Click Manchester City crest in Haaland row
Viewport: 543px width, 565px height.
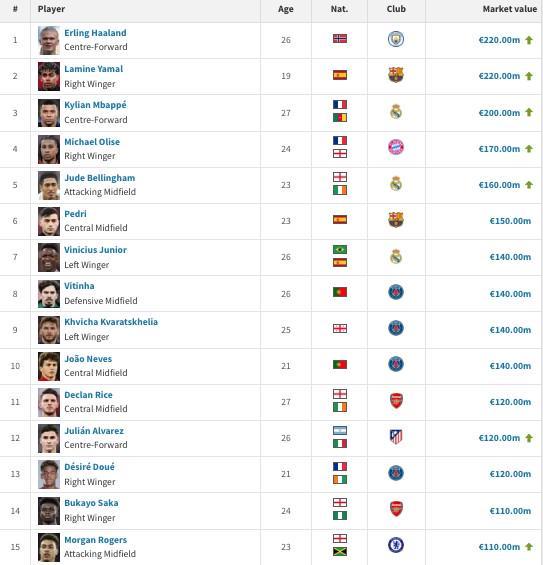point(396,39)
